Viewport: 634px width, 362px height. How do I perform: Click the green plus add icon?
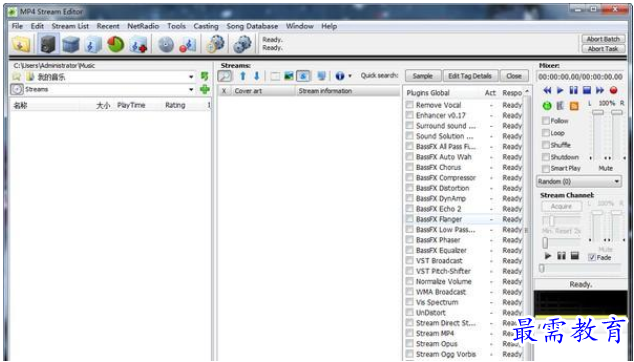point(205,89)
